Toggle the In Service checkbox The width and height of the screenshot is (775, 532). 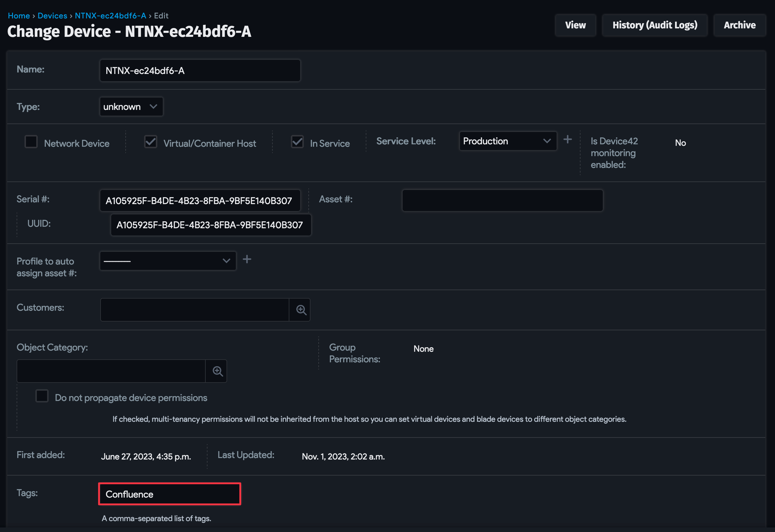[297, 142]
